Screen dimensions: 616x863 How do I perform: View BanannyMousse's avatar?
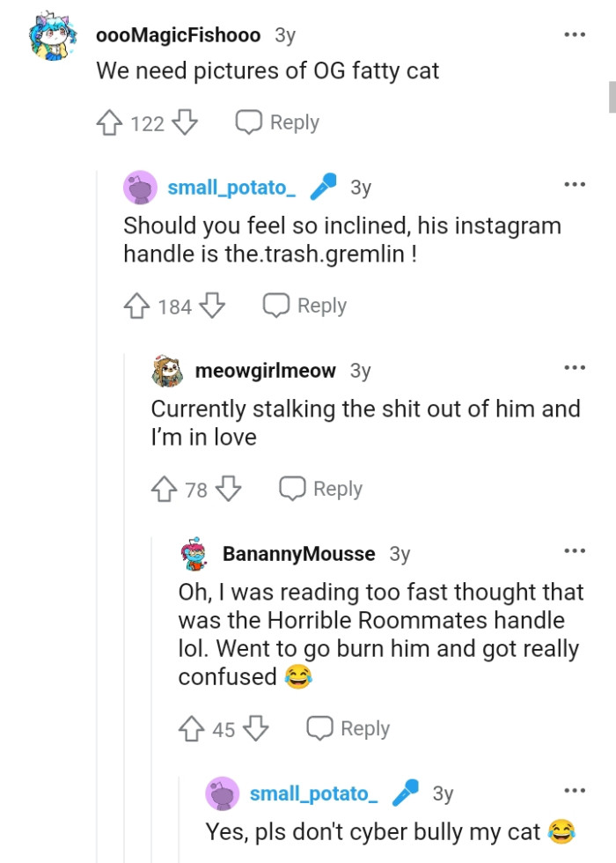click(x=196, y=554)
